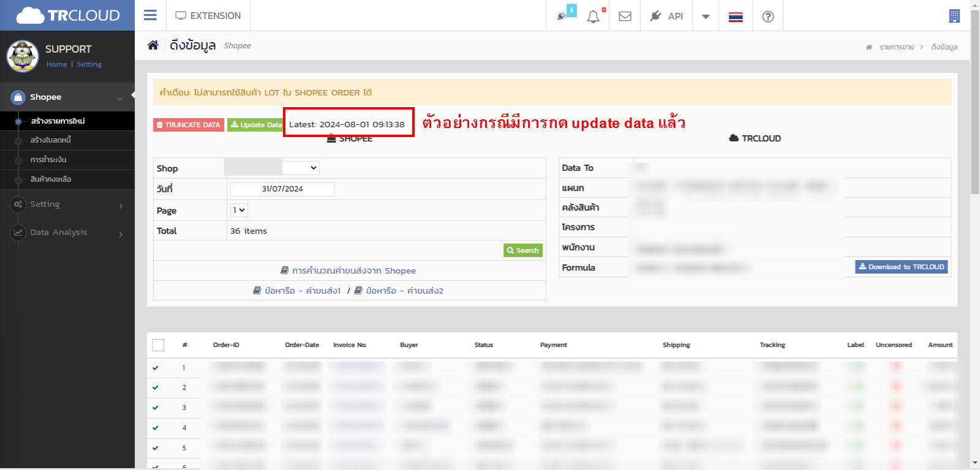This screenshot has width=980, height=470.
Task: Open the API plug menu
Action: pyautogui.click(x=666, y=16)
